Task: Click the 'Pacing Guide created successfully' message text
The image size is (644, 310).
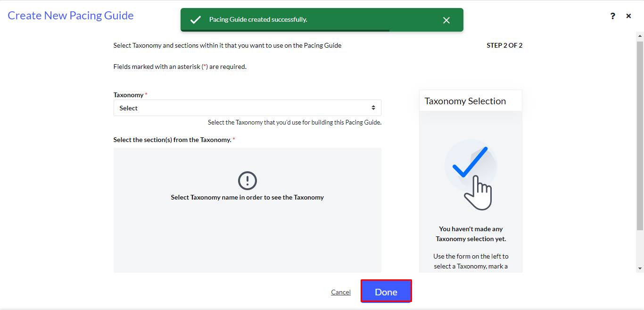Action: [x=258, y=20]
